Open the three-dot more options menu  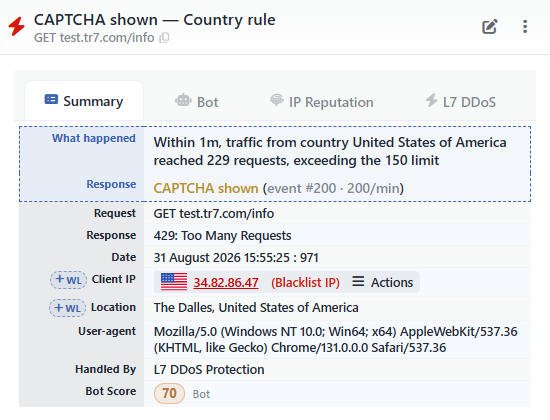[525, 27]
